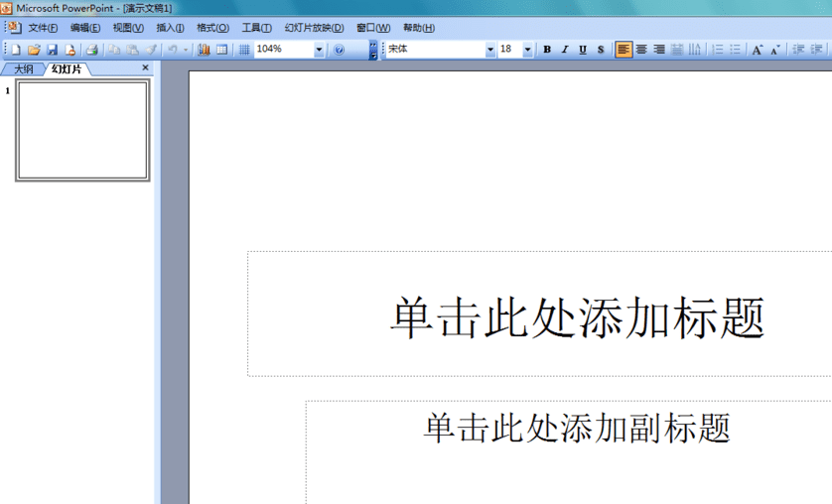Click the increase indent icon

[816, 50]
